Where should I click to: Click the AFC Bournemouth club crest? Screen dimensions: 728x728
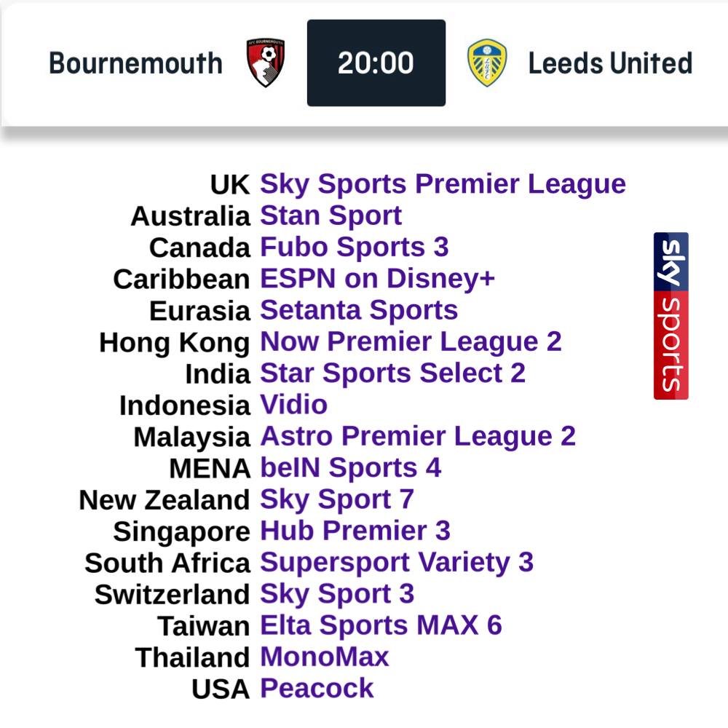click(265, 63)
